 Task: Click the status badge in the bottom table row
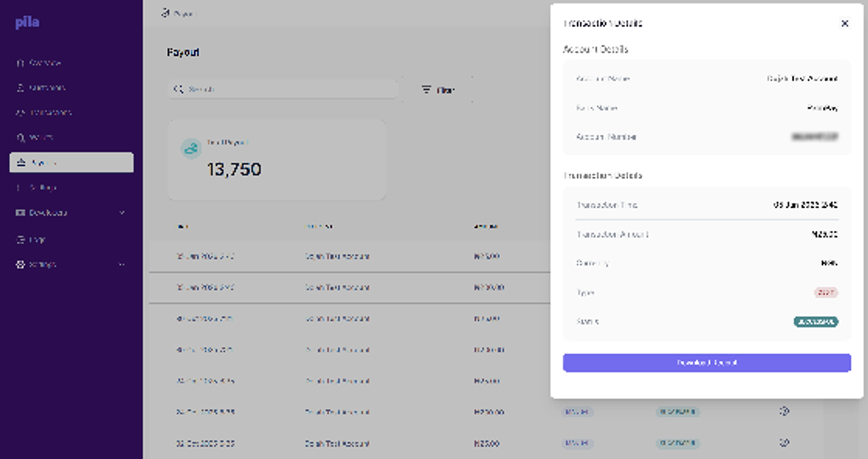click(x=678, y=443)
